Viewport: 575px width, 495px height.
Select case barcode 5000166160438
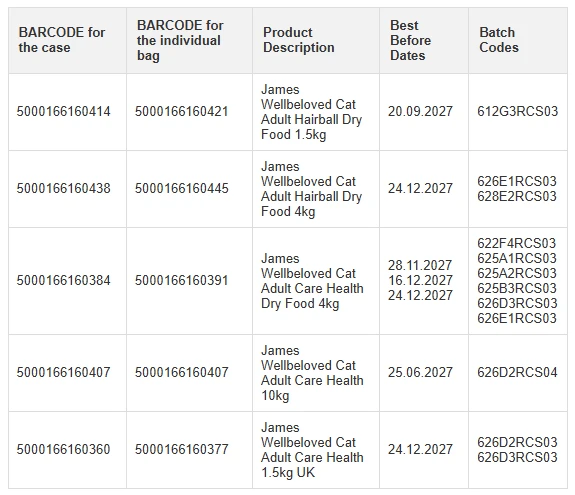pos(63,188)
